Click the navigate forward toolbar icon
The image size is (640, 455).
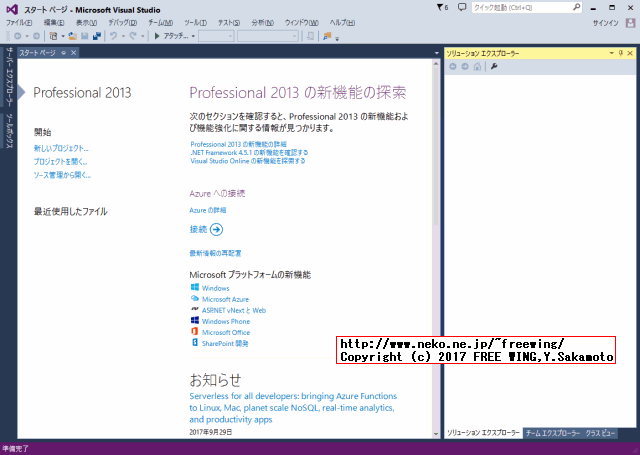36,36
